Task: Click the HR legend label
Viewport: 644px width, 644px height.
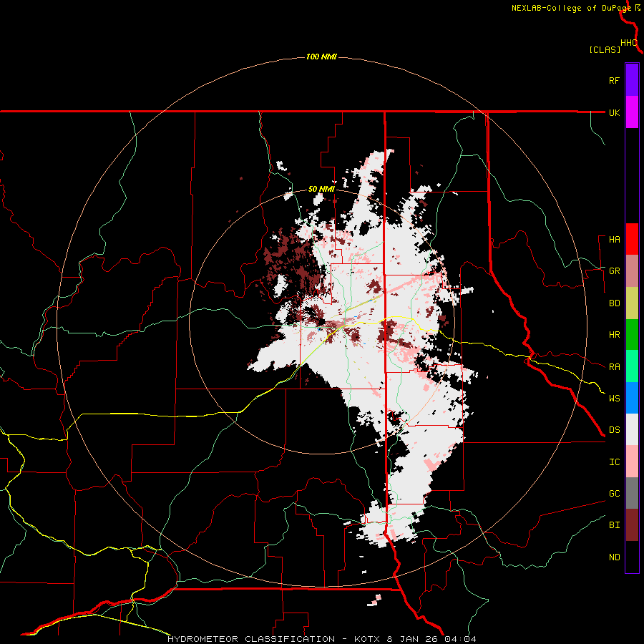Action: click(x=614, y=335)
